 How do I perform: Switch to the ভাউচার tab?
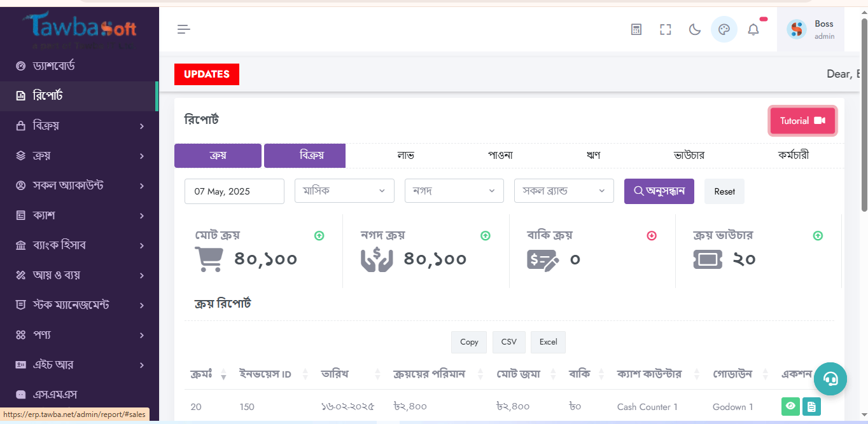pyautogui.click(x=689, y=156)
